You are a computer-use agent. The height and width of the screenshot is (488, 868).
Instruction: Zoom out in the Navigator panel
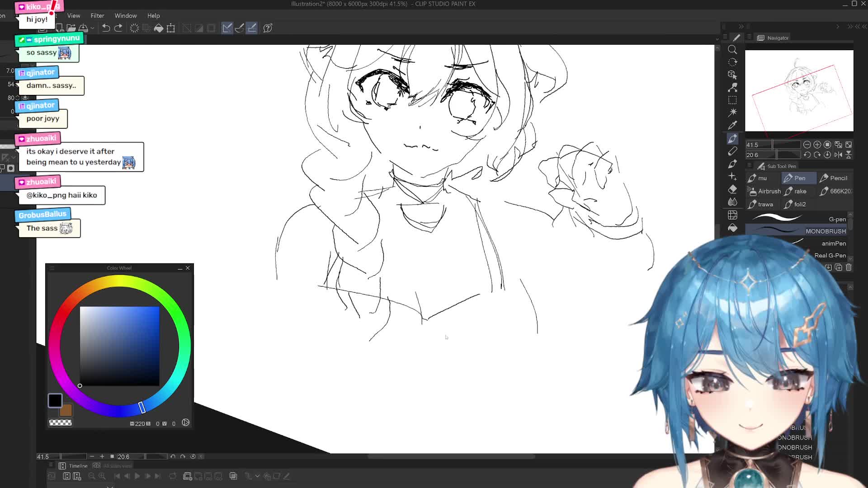click(807, 145)
